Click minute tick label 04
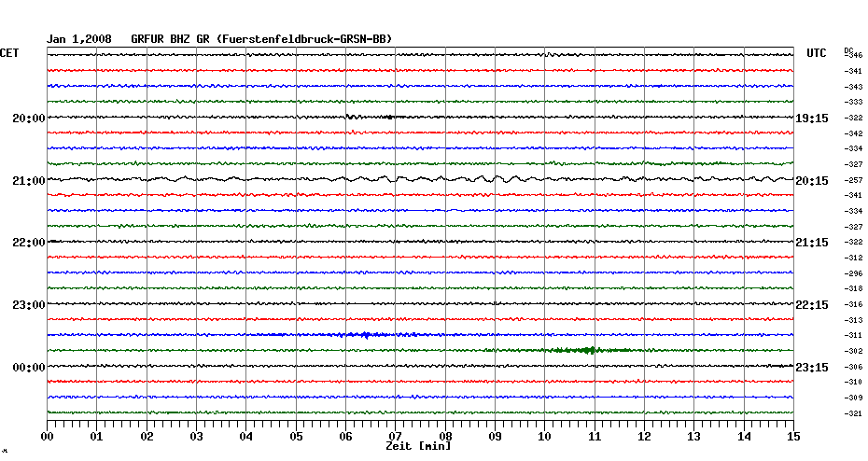The width and height of the screenshot is (868, 461). tap(246, 437)
